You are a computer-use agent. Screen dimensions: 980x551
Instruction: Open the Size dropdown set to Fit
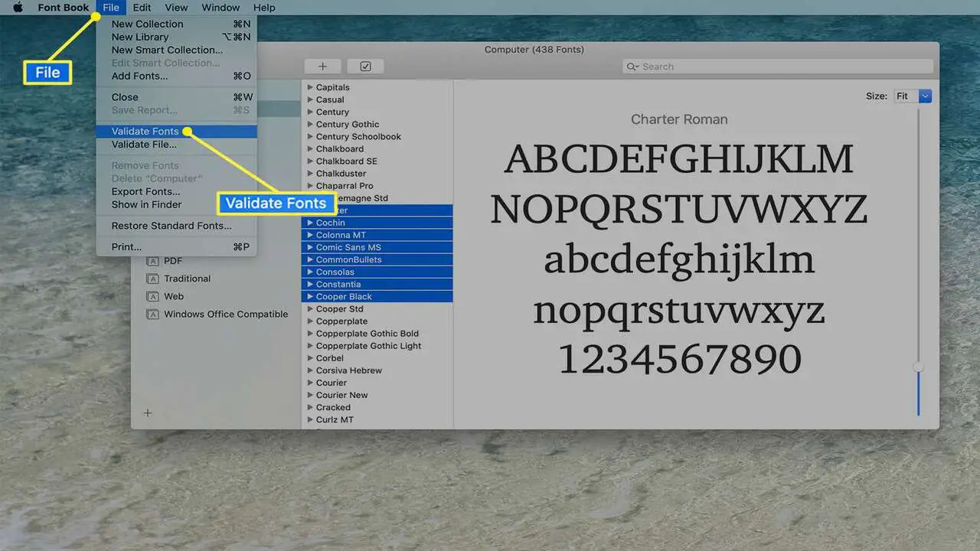[913, 96]
